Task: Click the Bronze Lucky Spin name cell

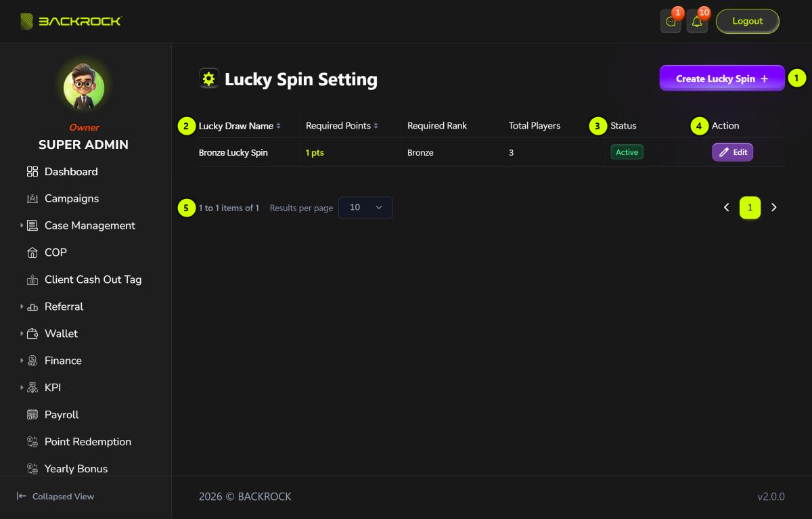Action: point(233,153)
